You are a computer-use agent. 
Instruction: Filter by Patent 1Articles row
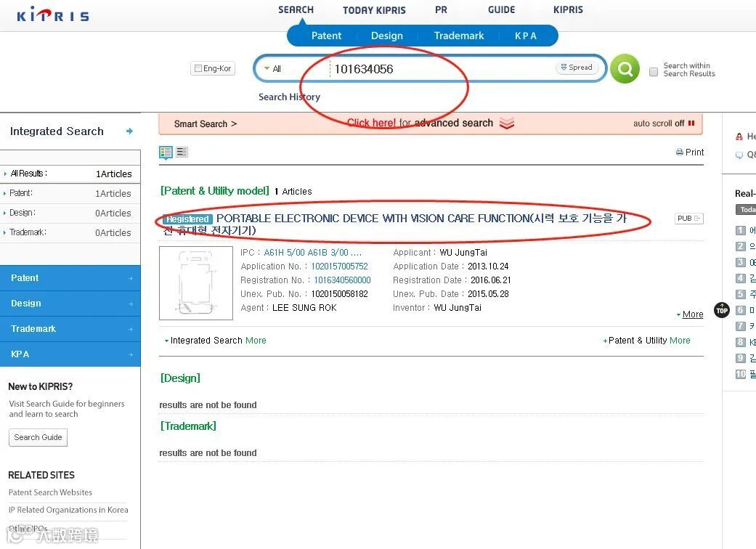point(70,193)
